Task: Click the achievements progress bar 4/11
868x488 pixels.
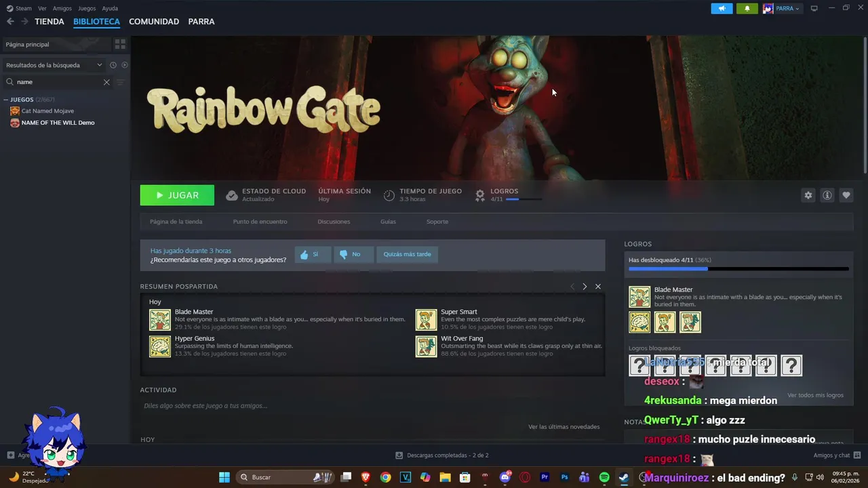Action: click(x=738, y=269)
